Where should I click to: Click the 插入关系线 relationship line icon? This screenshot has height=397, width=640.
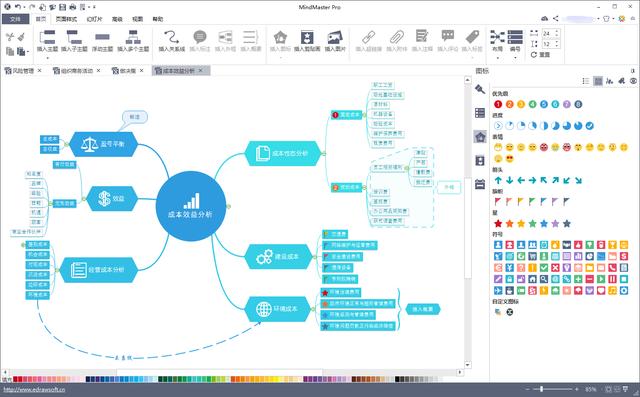pyautogui.click(x=171, y=41)
